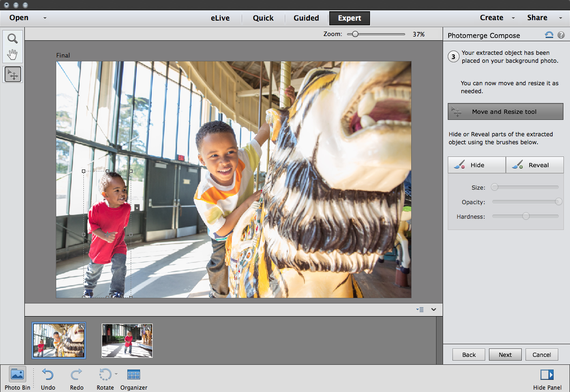Select the Reveal brush
570x392 pixels.
pos(534,165)
